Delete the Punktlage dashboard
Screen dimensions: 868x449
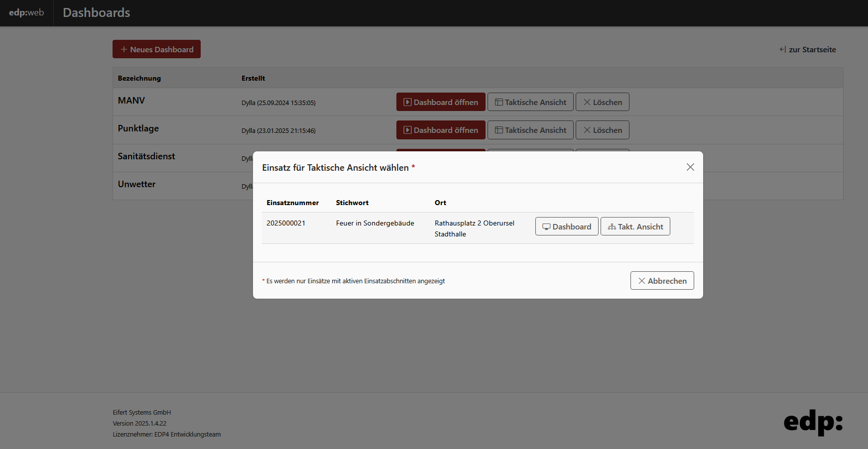(602, 130)
